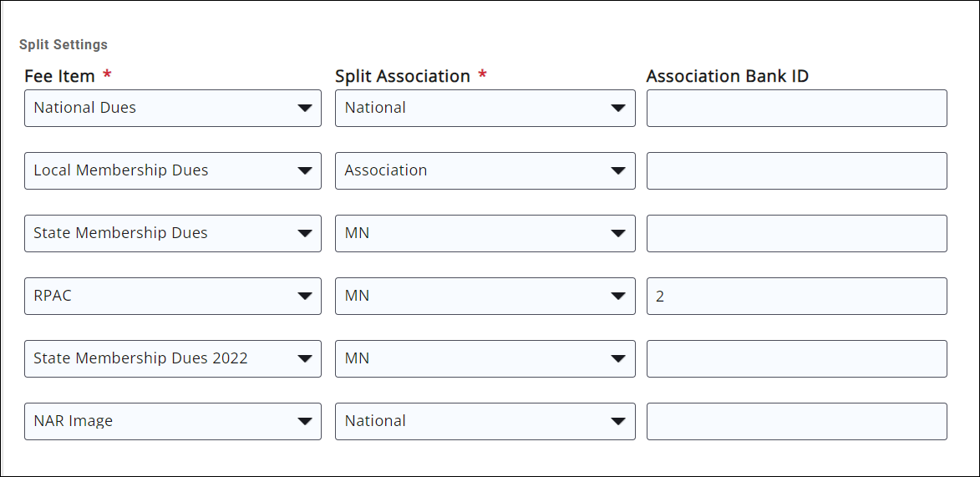
Task: Open State Membership Dues 2022 dropdown
Action: [x=172, y=358]
